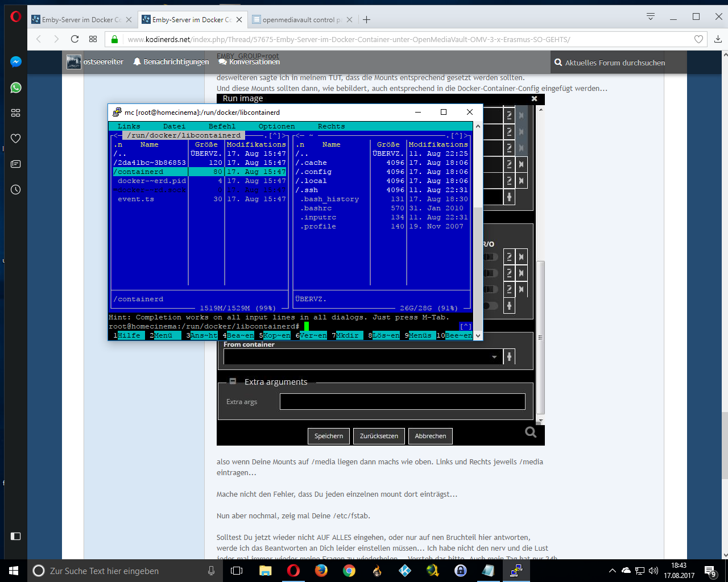This screenshot has height=582, width=728.
Task: Select .bash_history in right mc panel
Action: pyautogui.click(x=382, y=199)
